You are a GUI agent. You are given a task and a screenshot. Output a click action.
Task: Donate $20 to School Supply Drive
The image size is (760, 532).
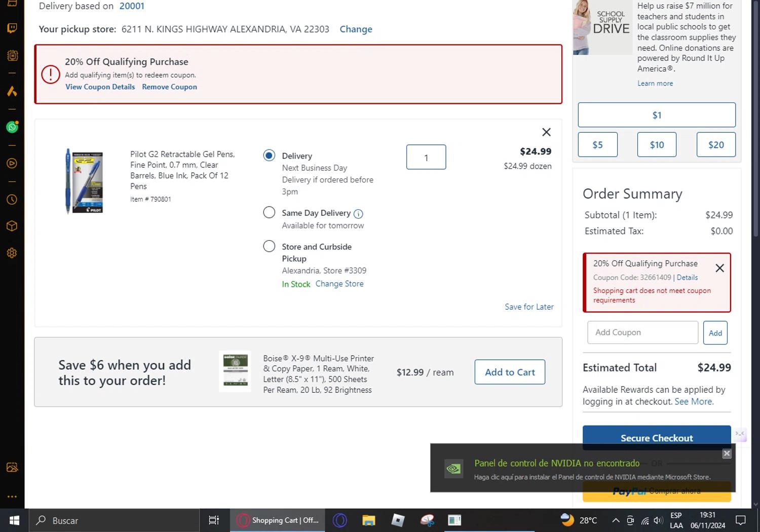click(716, 145)
